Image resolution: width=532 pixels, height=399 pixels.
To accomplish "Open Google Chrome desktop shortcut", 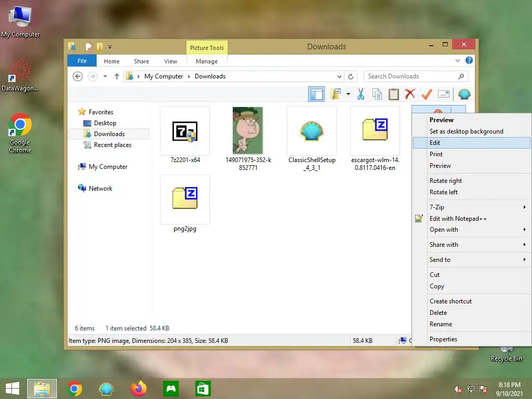I will [20, 134].
